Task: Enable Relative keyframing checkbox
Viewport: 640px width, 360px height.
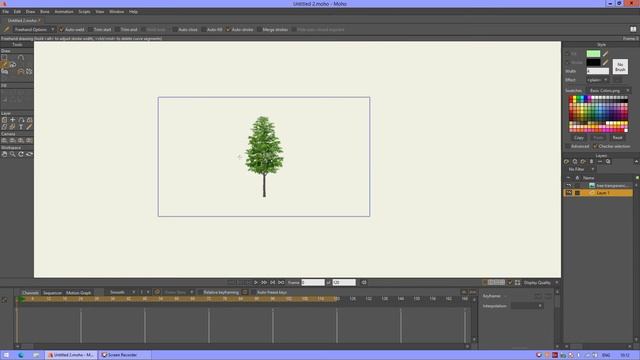Action: tap(200, 292)
